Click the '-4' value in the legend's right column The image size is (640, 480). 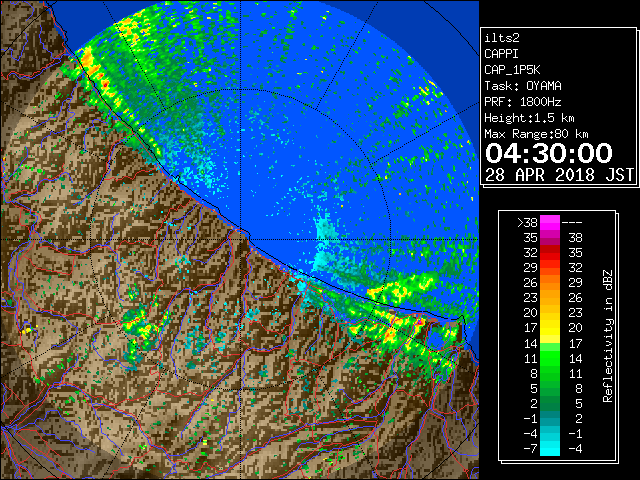(x=575, y=449)
